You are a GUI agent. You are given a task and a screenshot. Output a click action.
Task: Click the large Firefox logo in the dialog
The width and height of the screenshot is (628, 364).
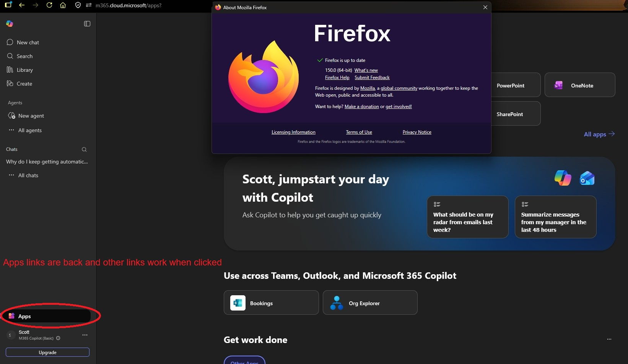click(264, 76)
